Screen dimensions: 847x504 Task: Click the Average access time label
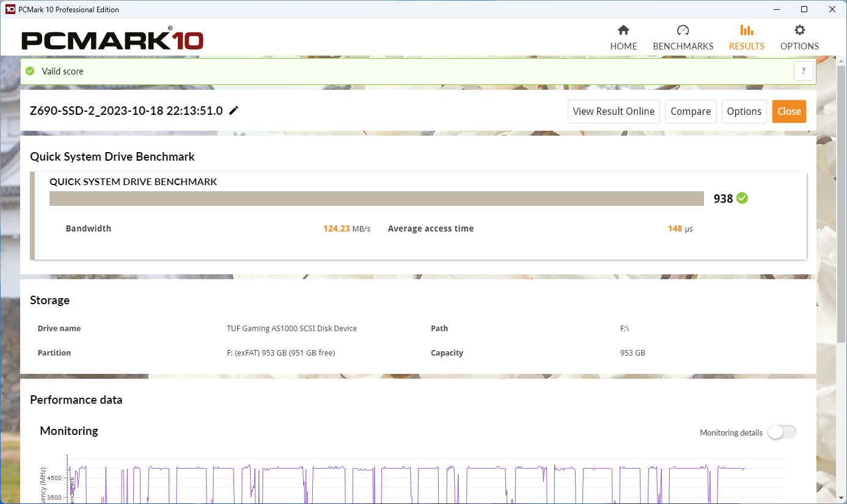[x=431, y=228]
